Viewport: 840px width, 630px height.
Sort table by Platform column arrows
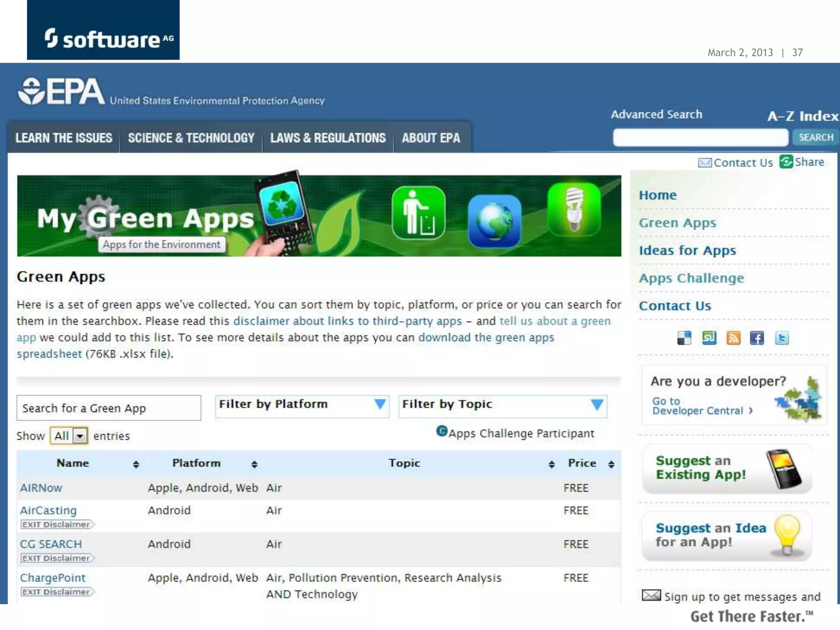(x=254, y=464)
